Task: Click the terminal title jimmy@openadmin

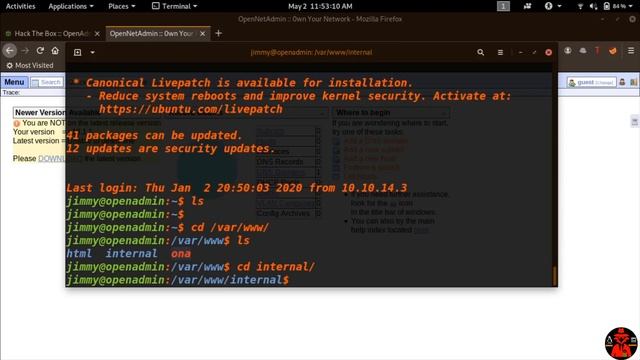Action: 311,52
